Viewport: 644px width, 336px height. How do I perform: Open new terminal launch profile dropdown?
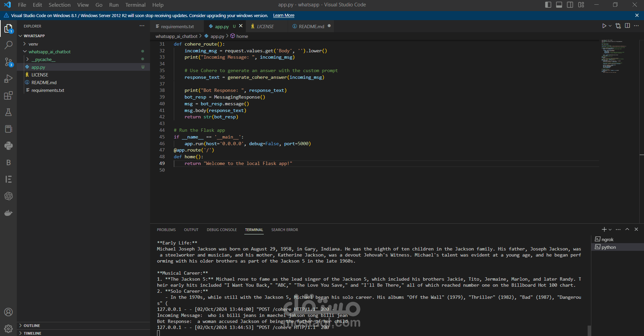(x=610, y=229)
